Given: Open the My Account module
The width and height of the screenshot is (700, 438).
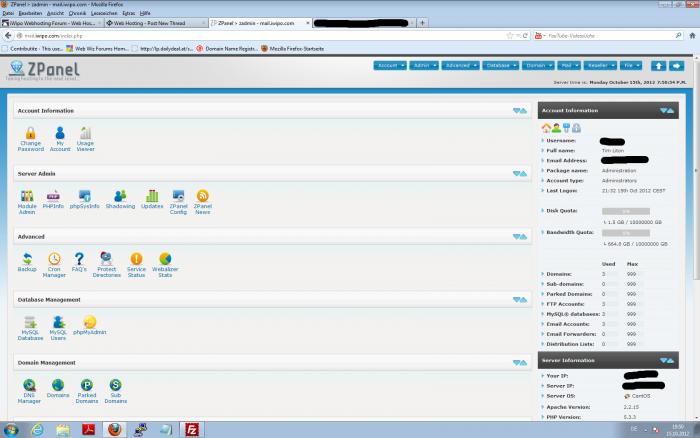Looking at the screenshot, I should 60,139.
